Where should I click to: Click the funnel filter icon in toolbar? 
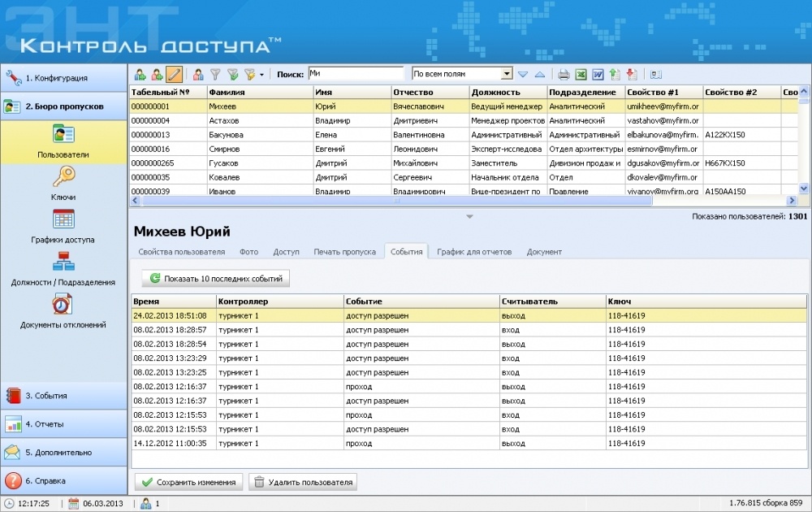[216, 75]
